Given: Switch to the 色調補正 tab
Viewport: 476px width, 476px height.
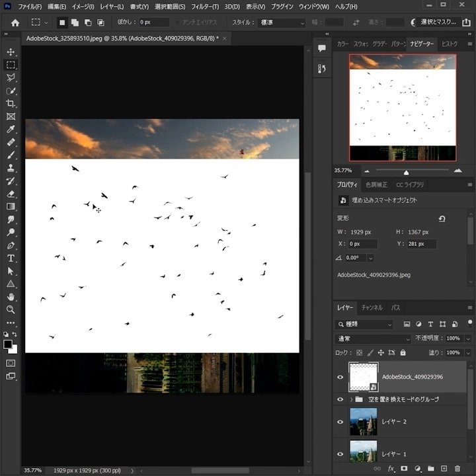Looking at the screenshot, I should [x=376, y=184].
